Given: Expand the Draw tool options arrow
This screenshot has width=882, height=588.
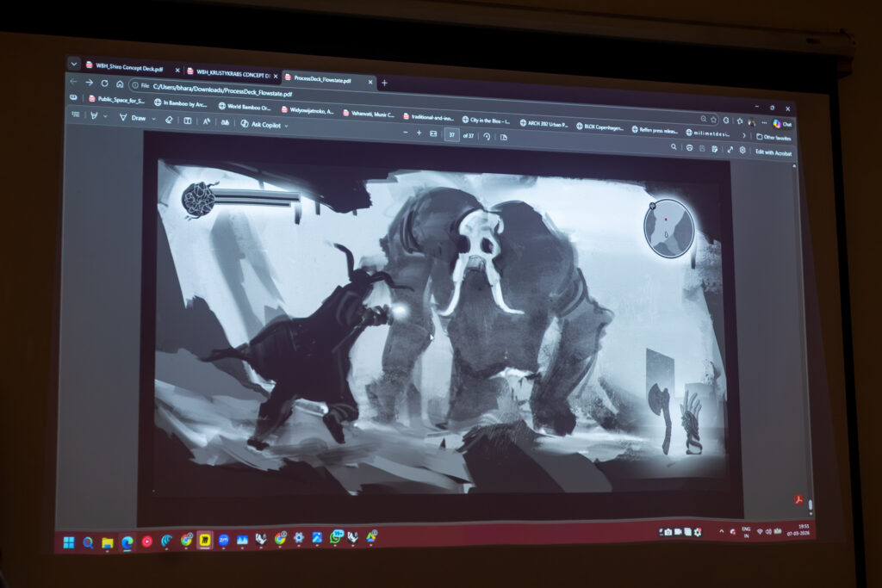Looking at the screenshot, I should [x=152, y=119].
